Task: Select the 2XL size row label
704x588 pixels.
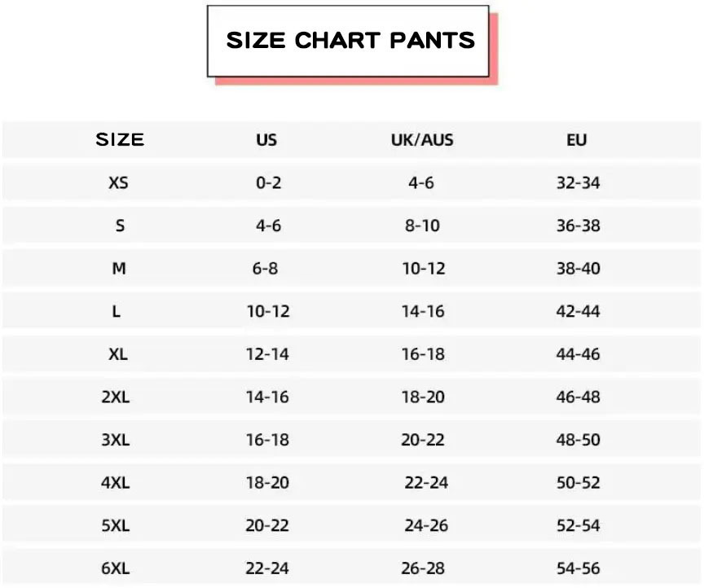Action: [x=115, y=397]
